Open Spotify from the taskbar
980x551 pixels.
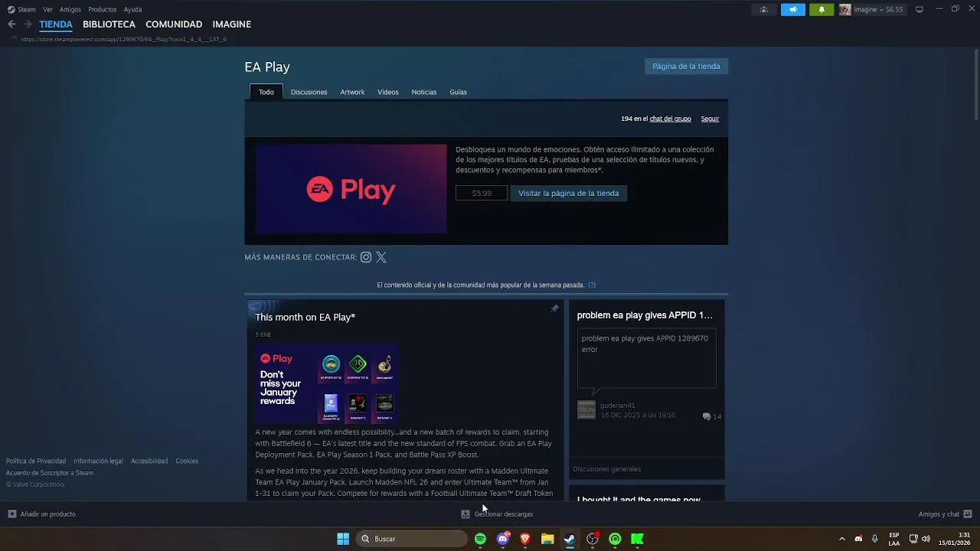(x=480, y=539)
